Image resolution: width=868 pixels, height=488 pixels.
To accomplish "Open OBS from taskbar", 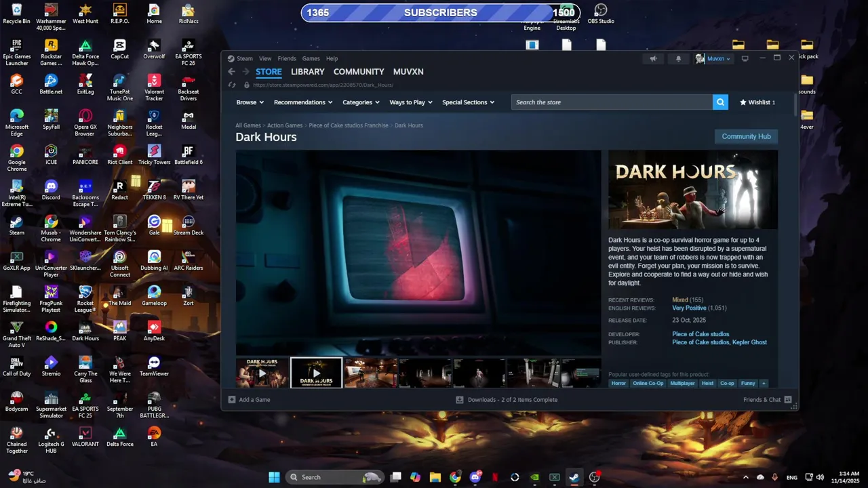I will tap(594, 477).
